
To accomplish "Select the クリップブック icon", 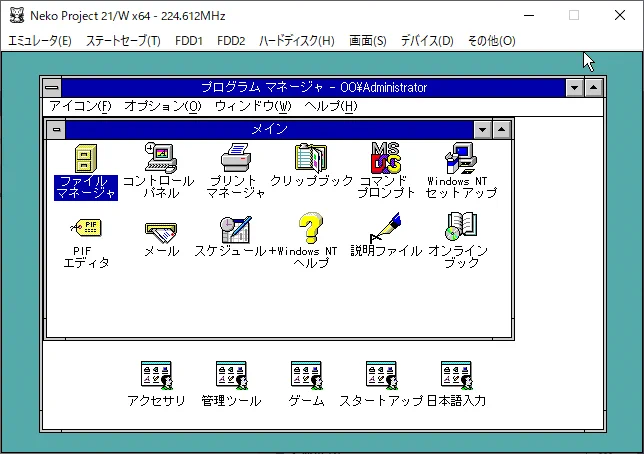I will pos(311,158).
